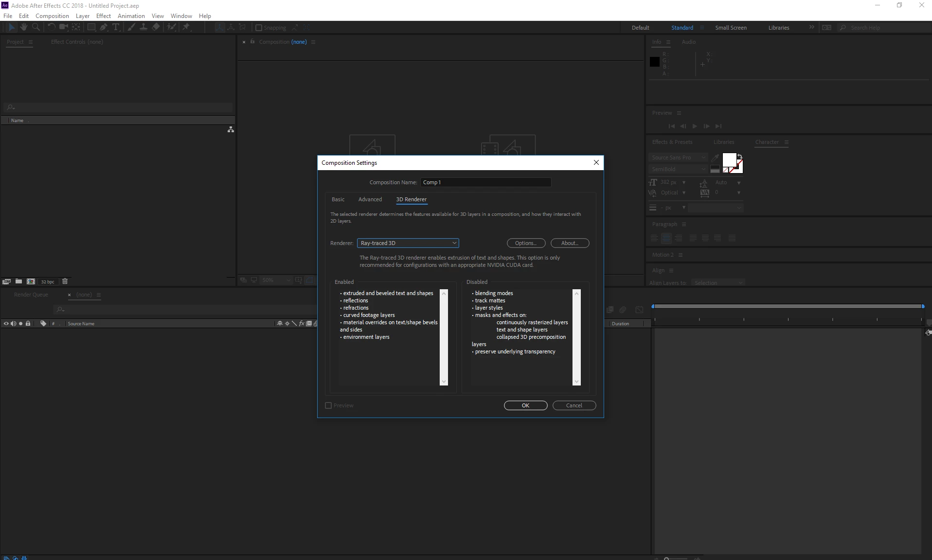
Task: Click the eyedropper in Character panel
Action: pos(715,157)
